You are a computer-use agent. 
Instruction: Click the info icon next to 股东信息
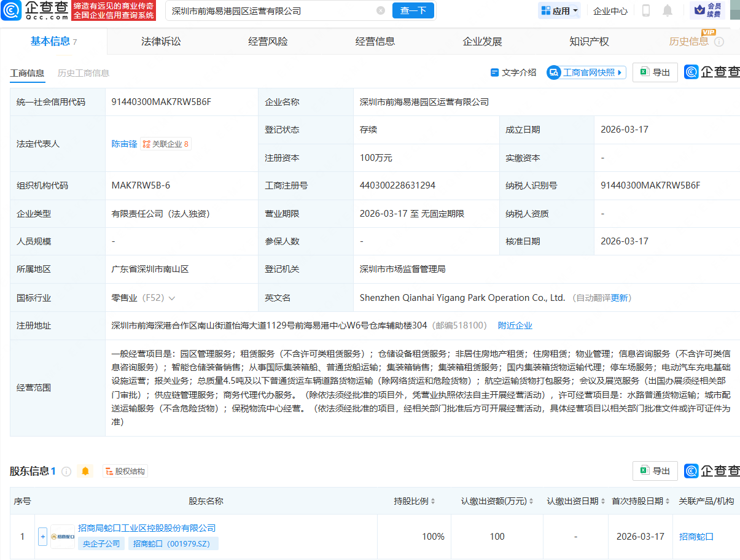coord(66,471)
